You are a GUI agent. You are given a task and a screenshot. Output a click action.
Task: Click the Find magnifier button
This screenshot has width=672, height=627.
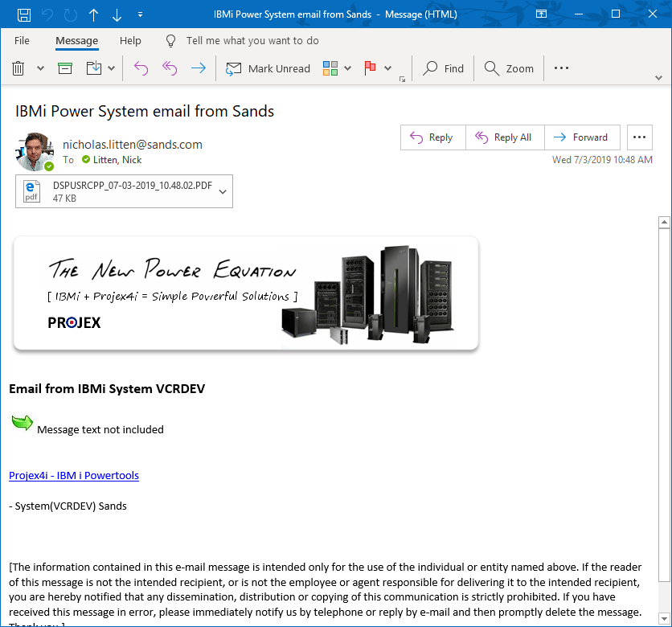pyautogui.click(x=443, y=68)
